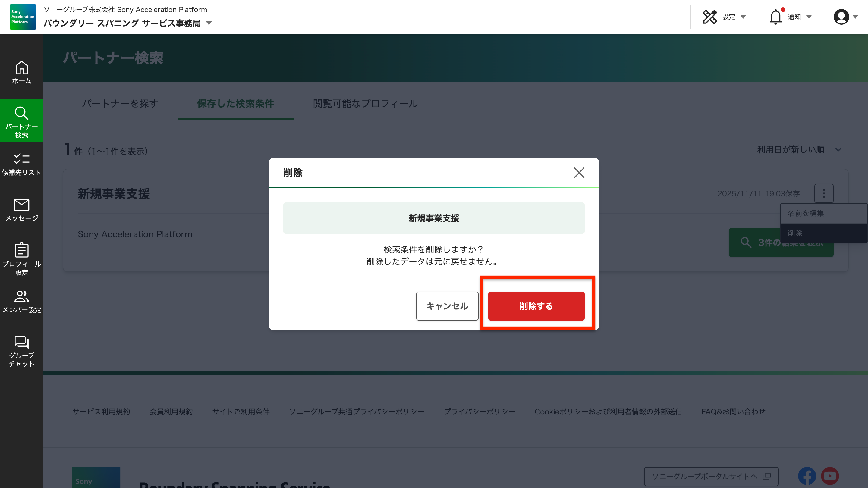Switch to the パートナーを探す tab
868x488 pixels.
tap(119, 104)
